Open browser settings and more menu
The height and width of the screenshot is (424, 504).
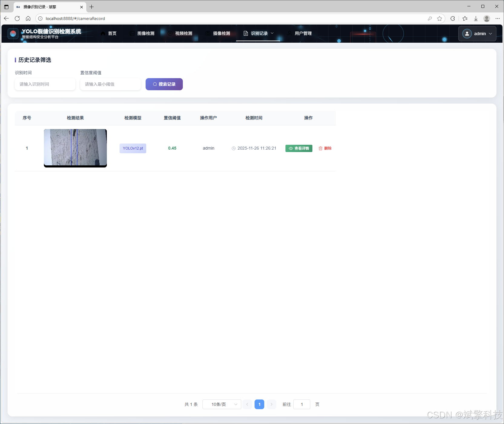click(498, 18)
